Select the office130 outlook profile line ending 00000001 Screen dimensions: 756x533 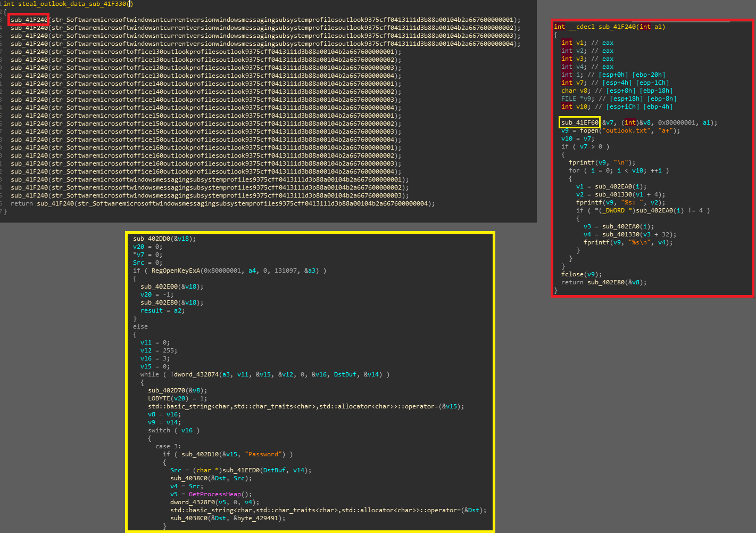tap(206, 52)
